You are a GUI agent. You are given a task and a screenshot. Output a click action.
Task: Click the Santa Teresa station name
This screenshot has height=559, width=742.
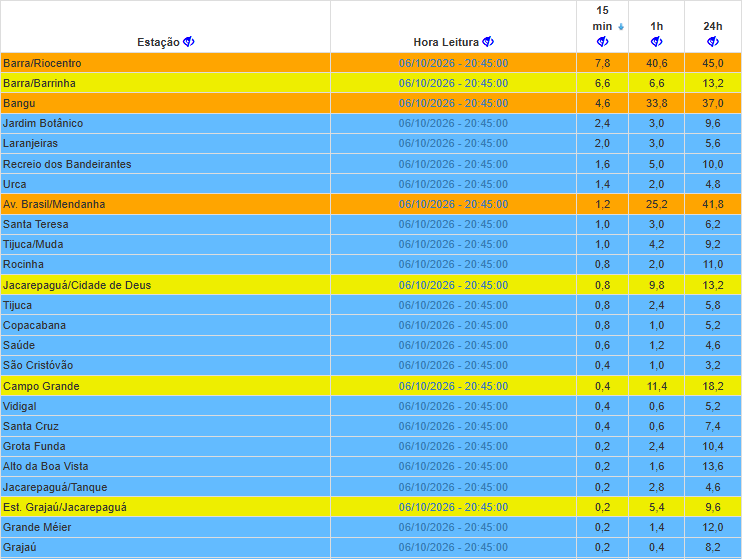pos(35,224)
